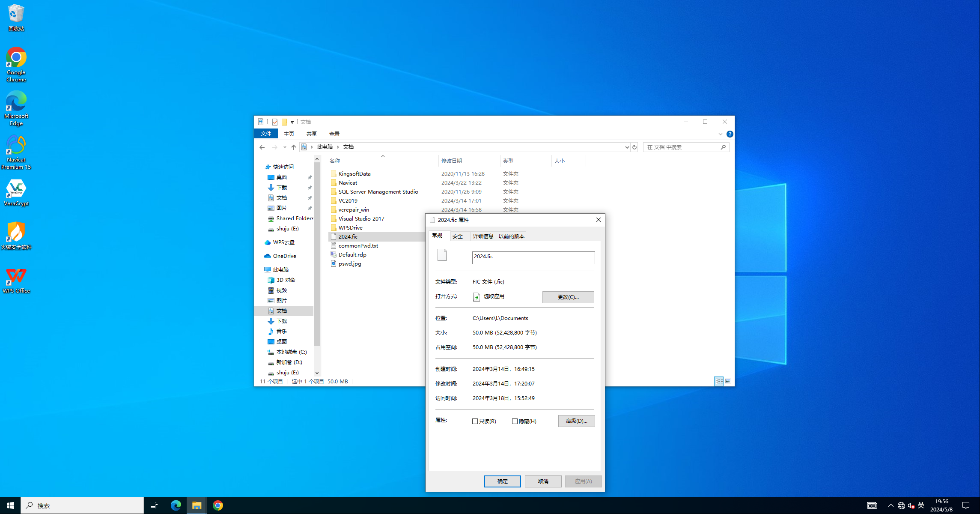
Task: Switch to the 安全 tab in properties
Action: 458,236
